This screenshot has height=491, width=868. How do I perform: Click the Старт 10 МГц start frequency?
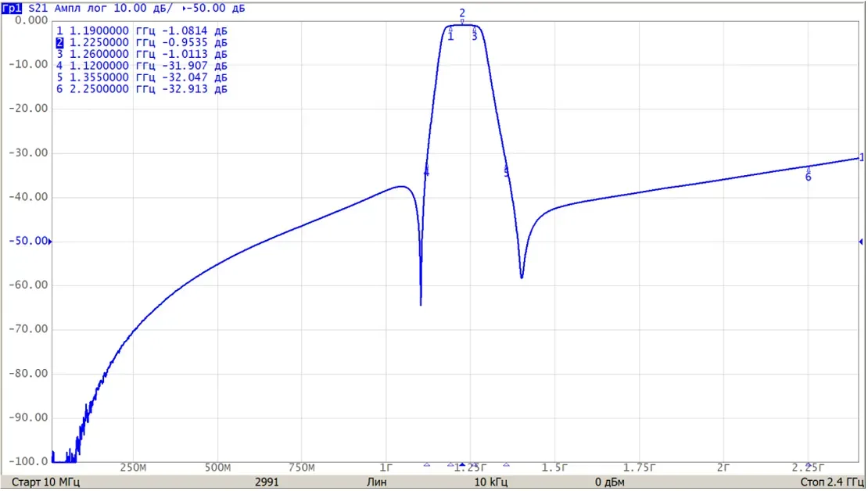(x=45, y=482)
